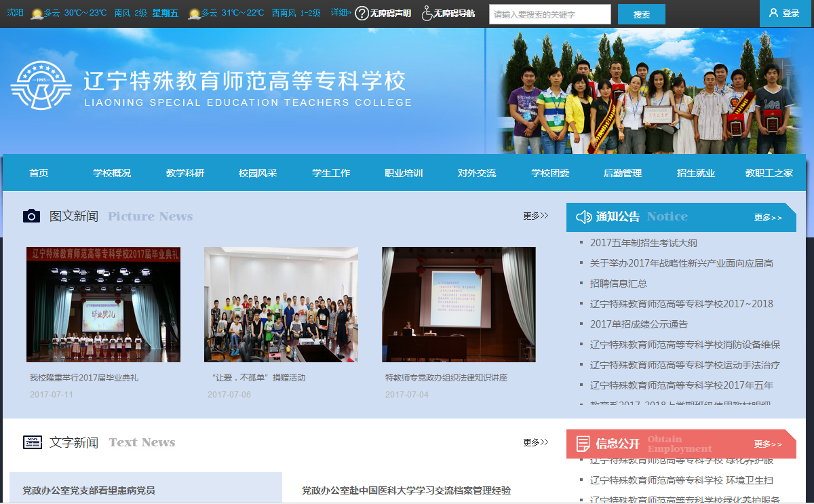
Task: Open the 学校概况 navigation menu
Action: tap(112, 173)
